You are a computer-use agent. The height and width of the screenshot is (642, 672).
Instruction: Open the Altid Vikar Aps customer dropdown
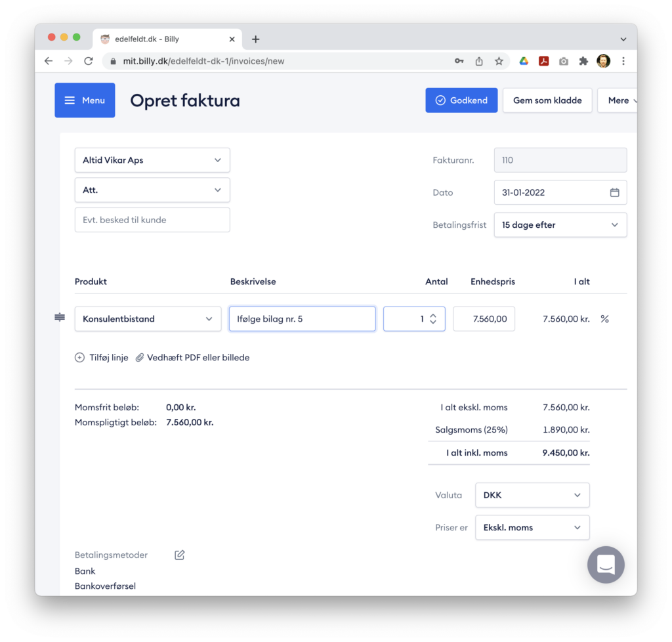pyautogui.click(x=152, y=160)
